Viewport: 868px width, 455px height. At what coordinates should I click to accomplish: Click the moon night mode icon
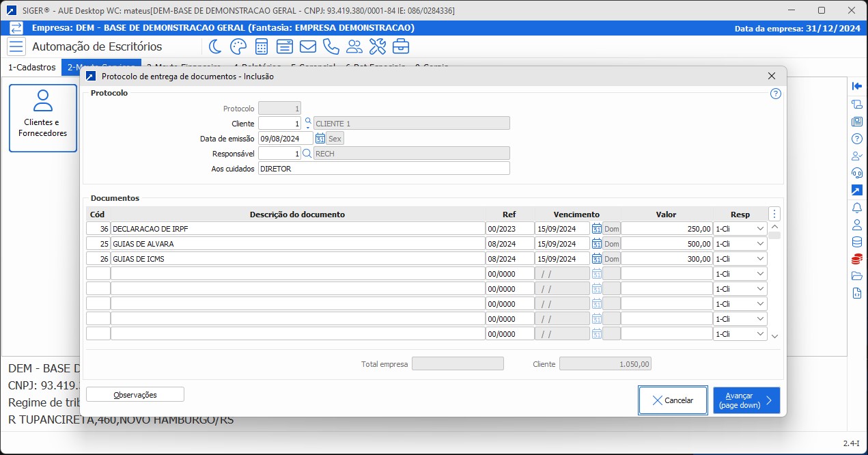(215, 46)
